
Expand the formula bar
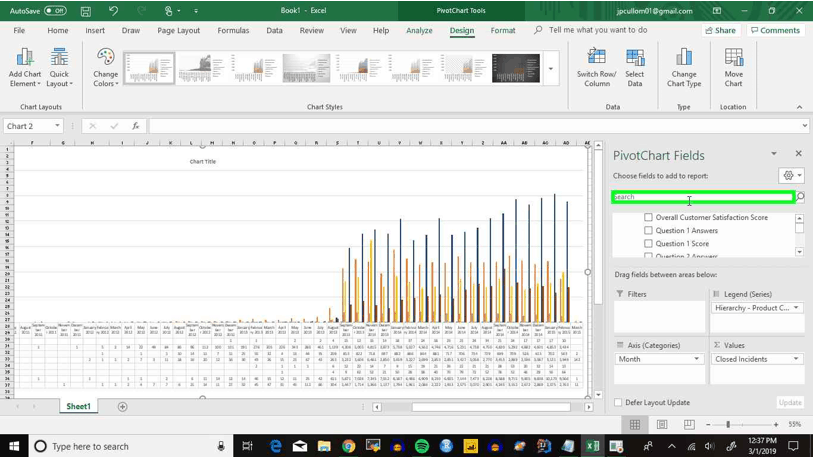coord(804,126)
